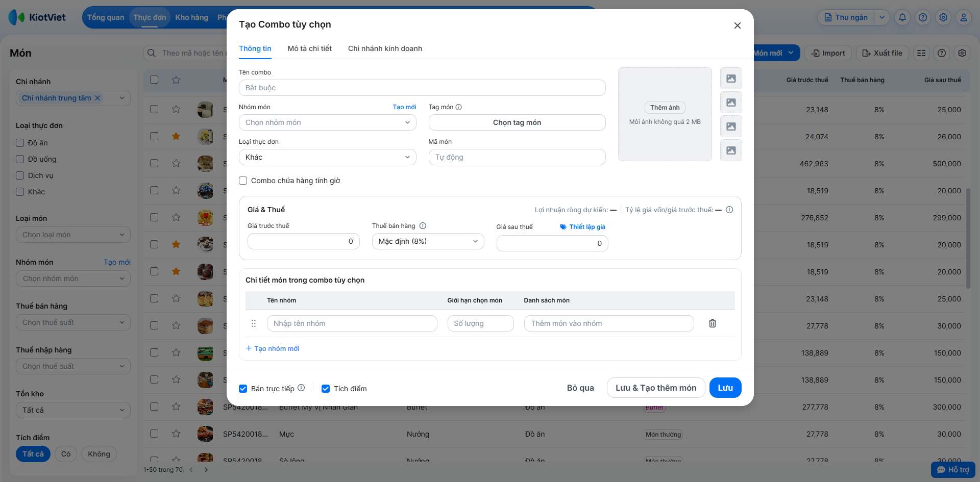Delete the combo group row with trash icon
Screen dimensions: 980x482
tap(712, 323)
